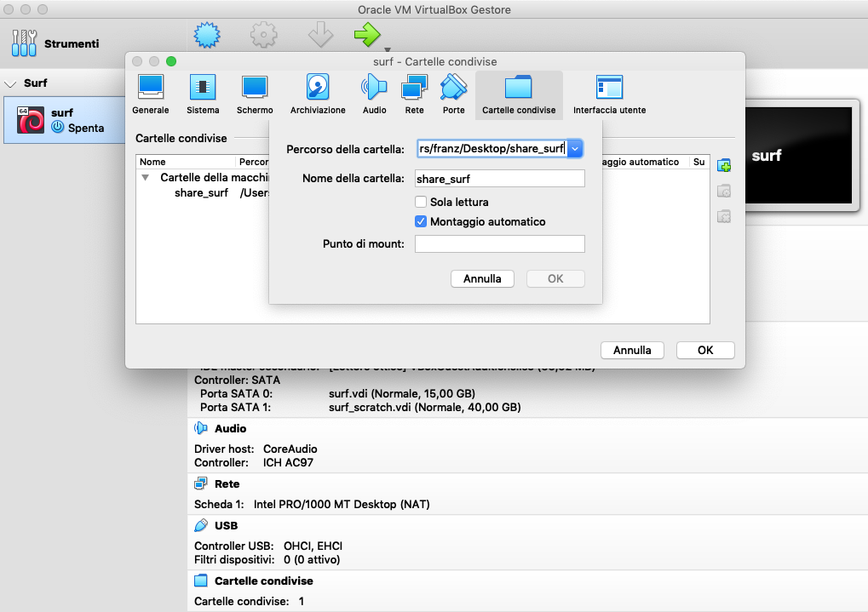
Task: Click the surf preview thumbnail
Action: (x=798, y=156)
